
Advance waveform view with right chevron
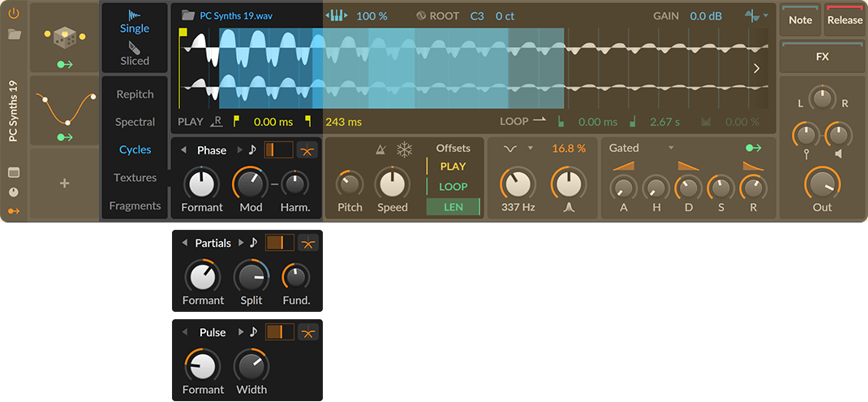757,68
